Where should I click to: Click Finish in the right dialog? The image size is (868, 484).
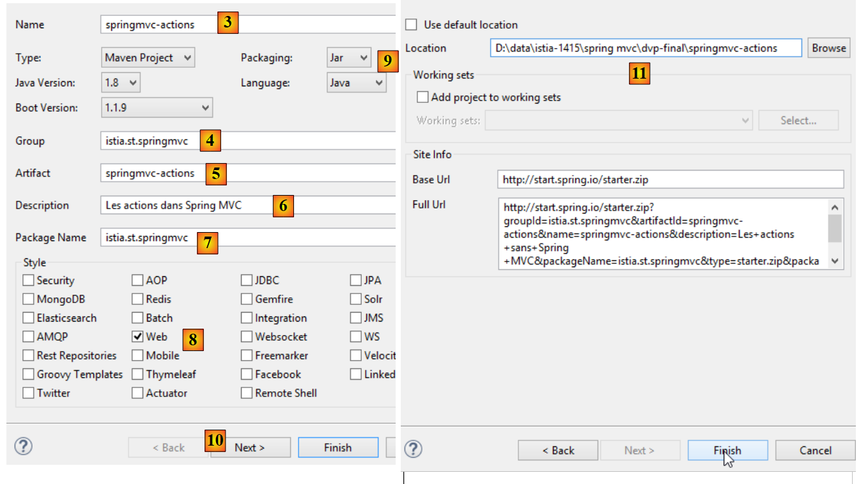click(x=727, y=450)
